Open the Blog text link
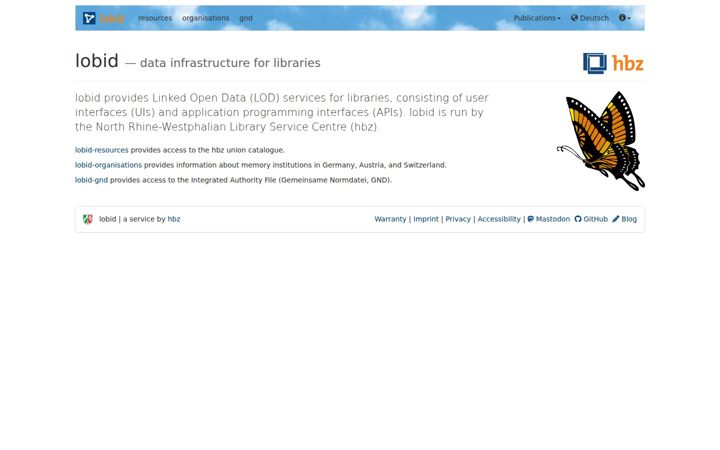 coord(629,219)
